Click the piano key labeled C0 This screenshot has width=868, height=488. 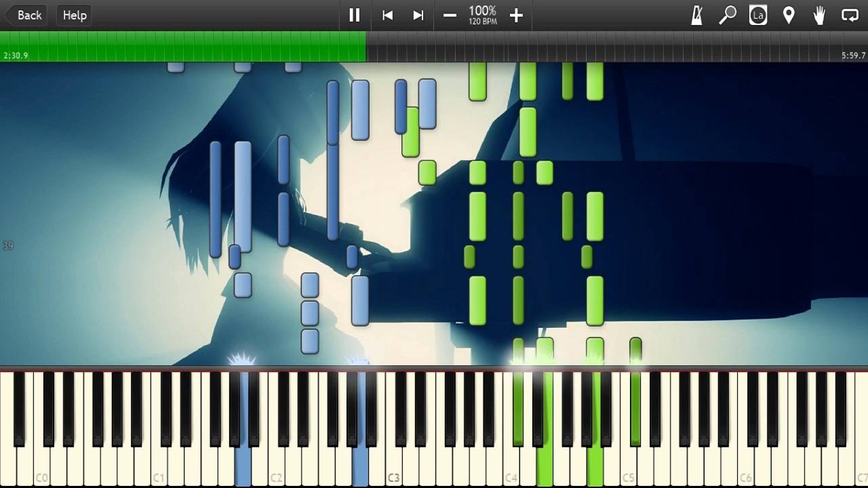pos(41,430)
